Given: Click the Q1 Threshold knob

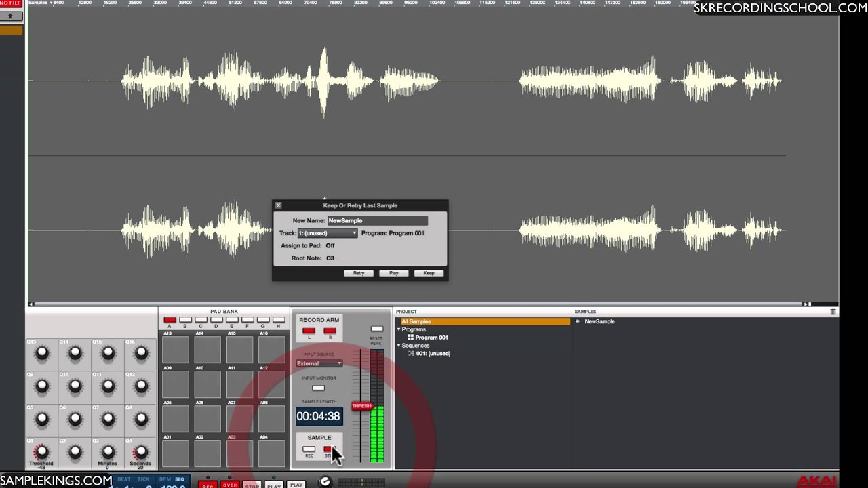Looking at the screenshot, I should (x=42, y=451).
